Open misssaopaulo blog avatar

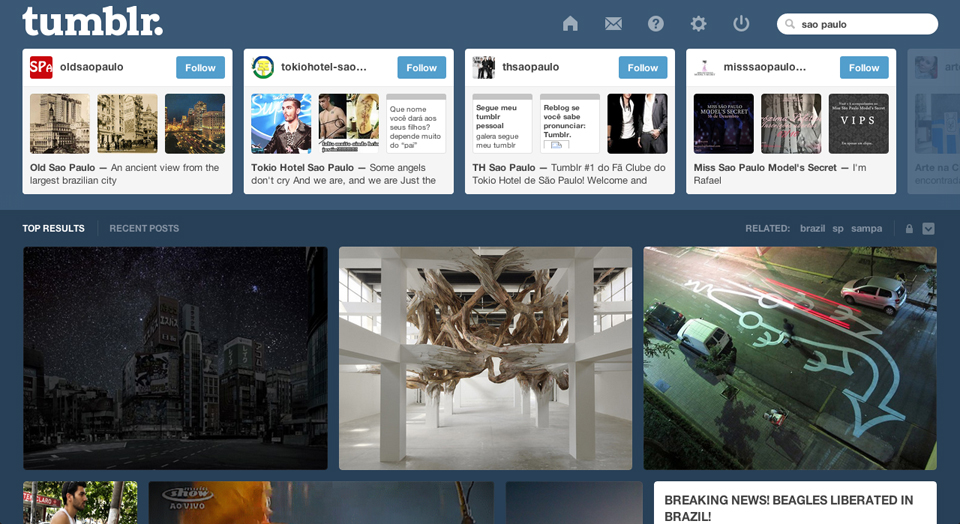tap(705, 67)
